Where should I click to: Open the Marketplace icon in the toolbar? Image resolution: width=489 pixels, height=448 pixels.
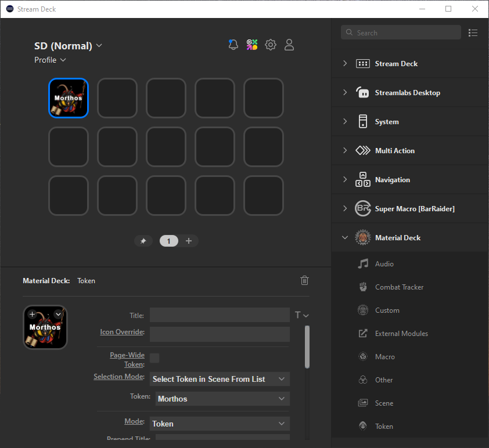point(252,44)
